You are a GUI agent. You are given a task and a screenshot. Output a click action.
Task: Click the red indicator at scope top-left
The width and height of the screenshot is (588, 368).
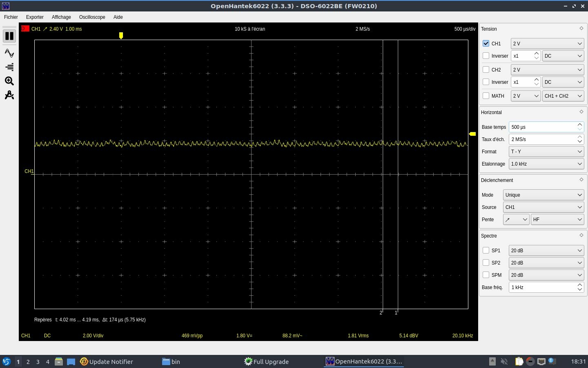(25, 29)
